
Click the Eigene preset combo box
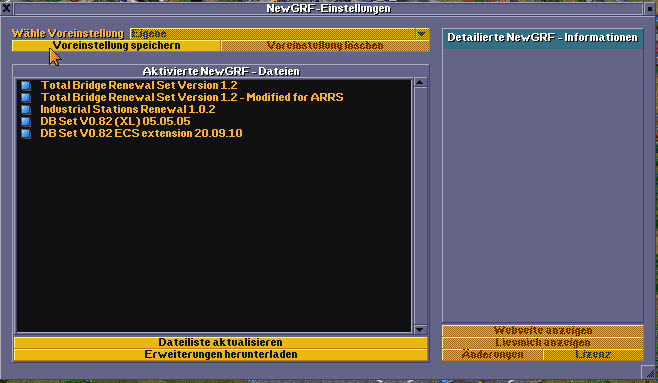(x=279, y=34)
